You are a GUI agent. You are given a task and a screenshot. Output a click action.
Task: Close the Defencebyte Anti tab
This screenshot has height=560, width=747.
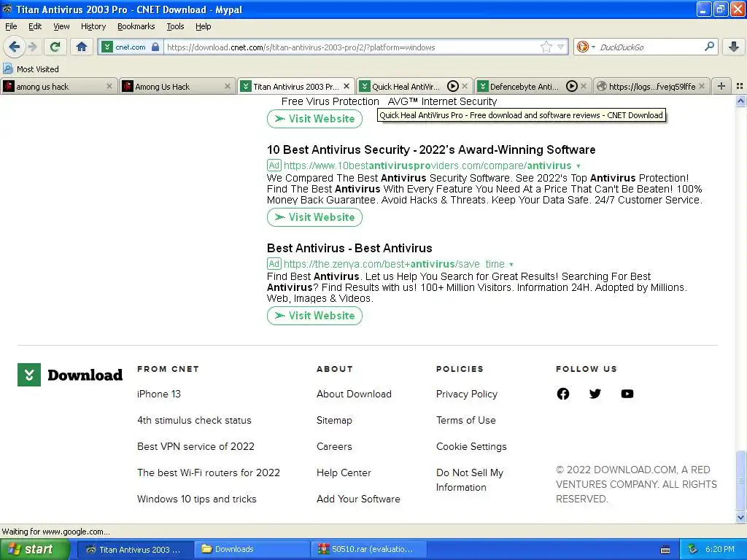click(584, 86)
